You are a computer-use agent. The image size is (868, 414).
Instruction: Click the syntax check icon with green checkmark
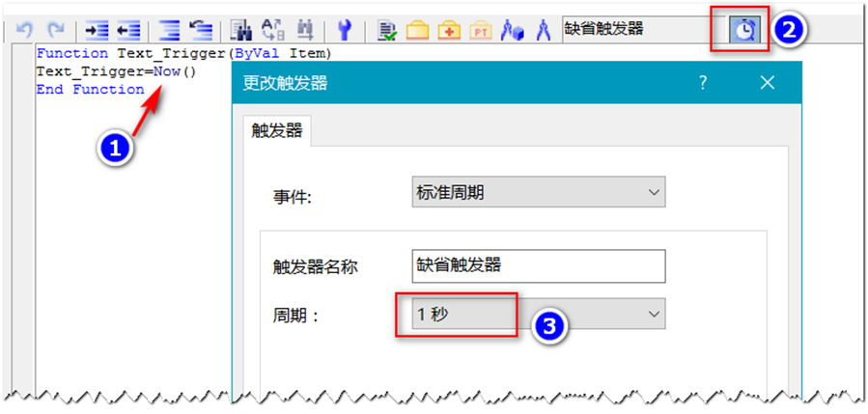click(x=387, y=30)
